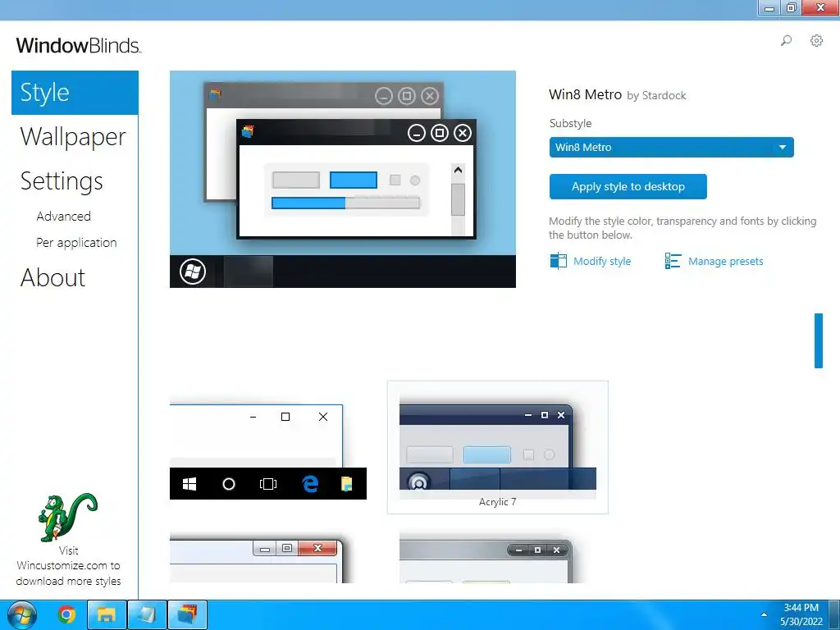Click the taskbar clock showing 3:44 PM

(x=801, y=614)
